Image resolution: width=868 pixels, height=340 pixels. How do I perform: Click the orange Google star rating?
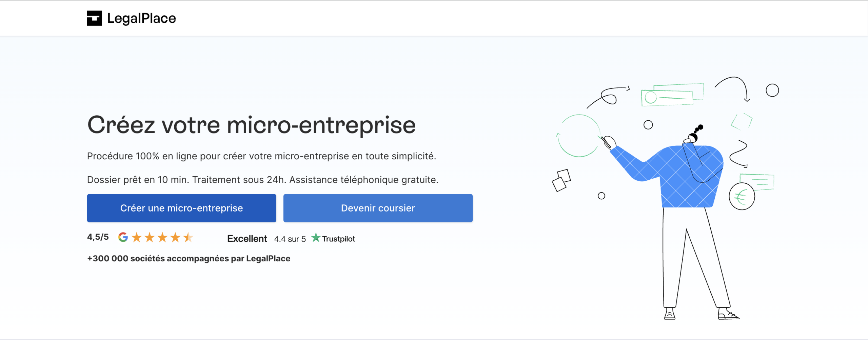tap(162, 237)
